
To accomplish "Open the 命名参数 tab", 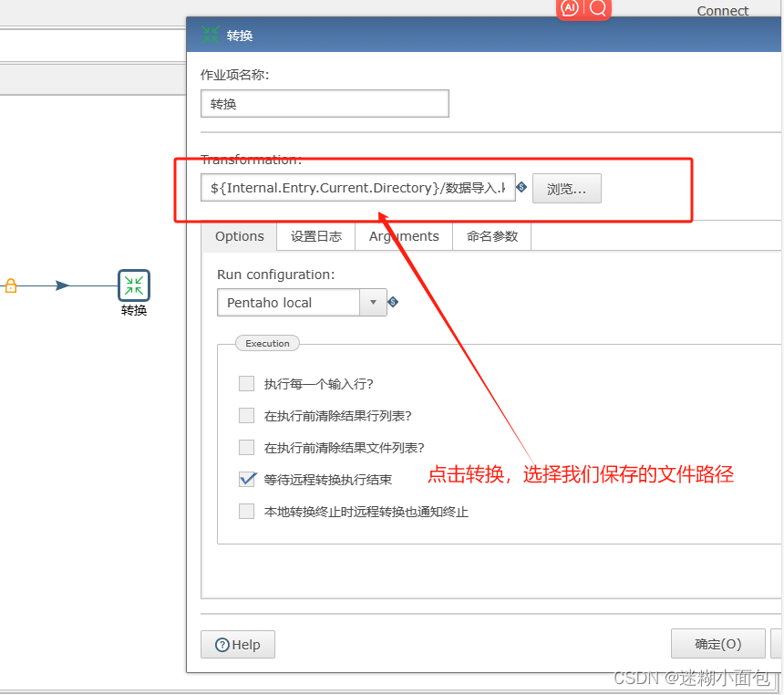I will pos(492,236).
